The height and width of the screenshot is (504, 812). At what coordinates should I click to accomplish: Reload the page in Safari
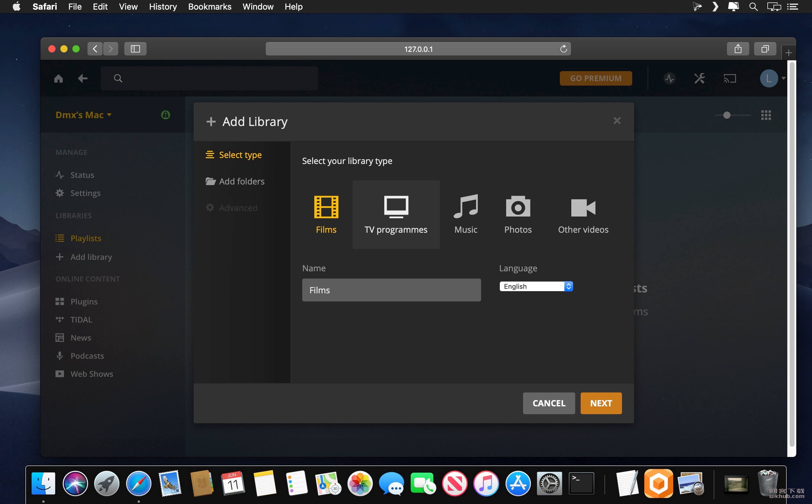[x=563, y=49]
